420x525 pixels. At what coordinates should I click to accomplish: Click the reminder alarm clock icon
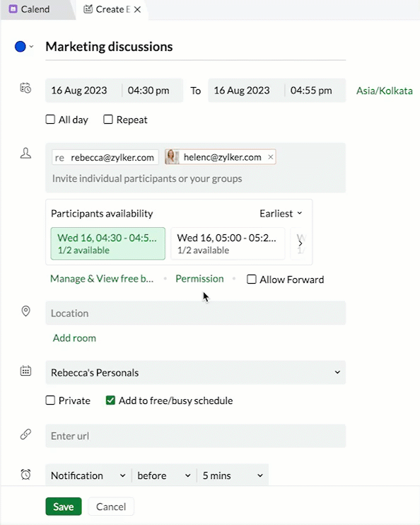pos(25,474)
